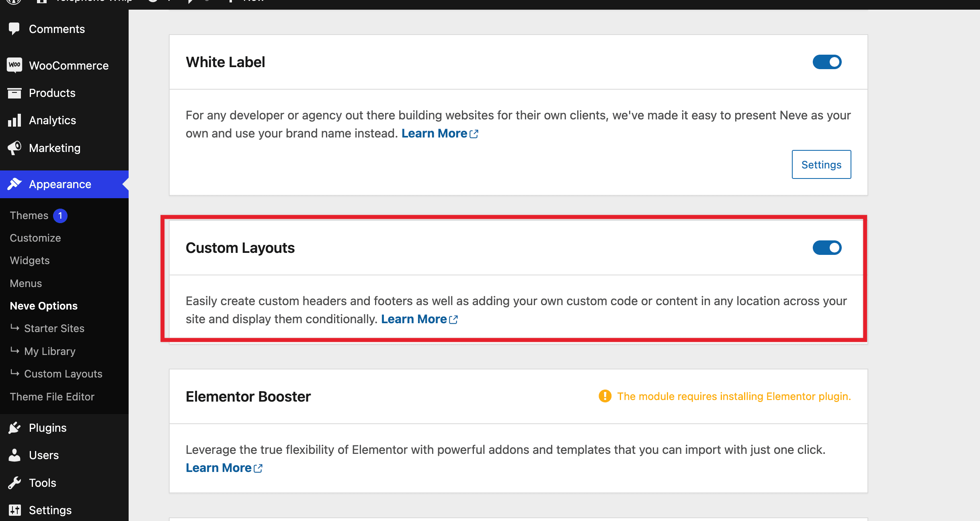Open Settings via the sidebar icon
This screenshot has height=521, width=980.
[x=14, y=510]
